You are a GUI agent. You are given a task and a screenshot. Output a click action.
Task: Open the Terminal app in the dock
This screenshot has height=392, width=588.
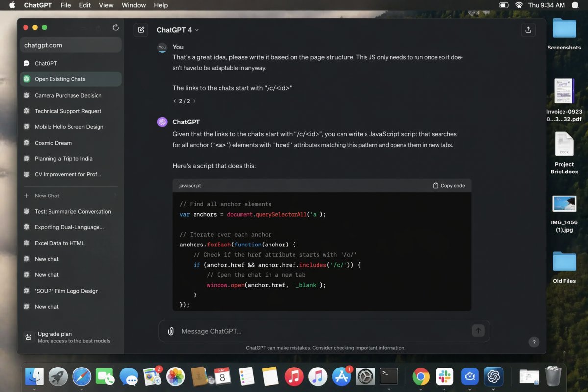[x=389, y=376]
